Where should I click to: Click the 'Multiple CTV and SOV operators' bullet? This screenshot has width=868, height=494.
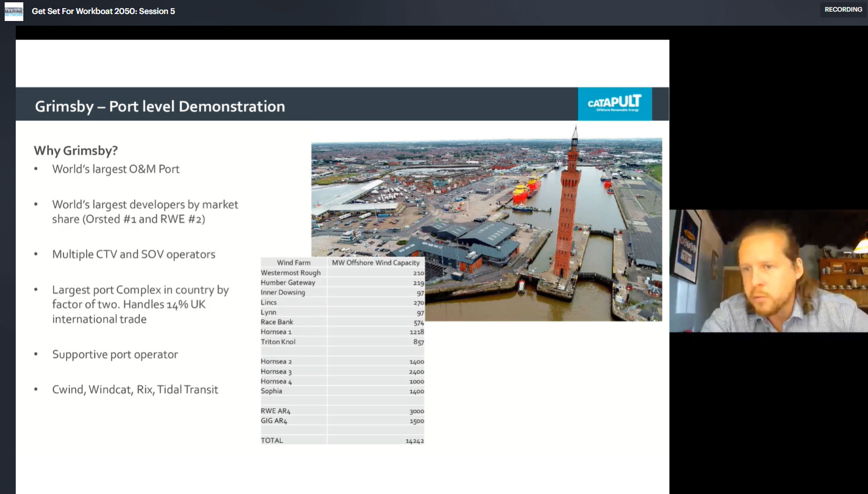point(133,254)
